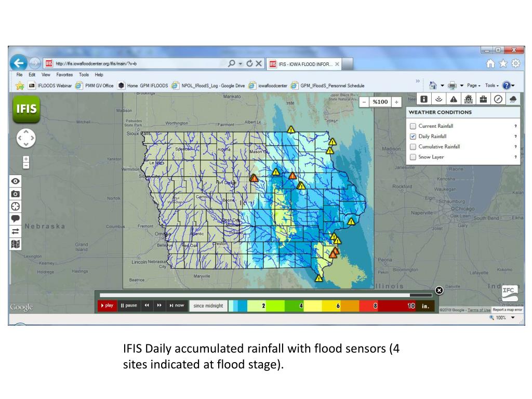Open the folded map layers tool
The width and height of the screenshot is (532, 399).
tap(15, 244)
